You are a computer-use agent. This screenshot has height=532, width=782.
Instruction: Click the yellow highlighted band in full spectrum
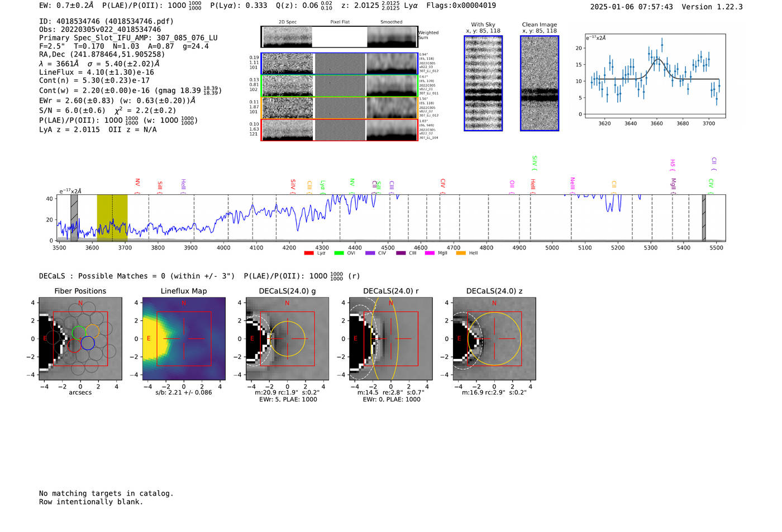[112, 218]
